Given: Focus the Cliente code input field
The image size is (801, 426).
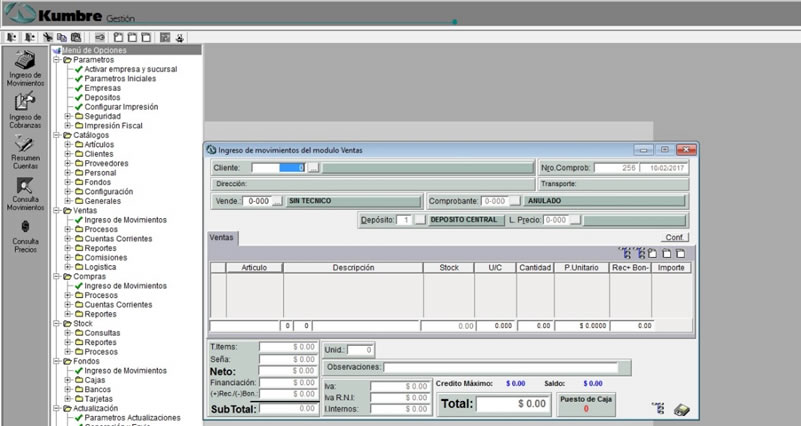Looking at the screenshot, I should pyautogui.click(x=278, y=168).
